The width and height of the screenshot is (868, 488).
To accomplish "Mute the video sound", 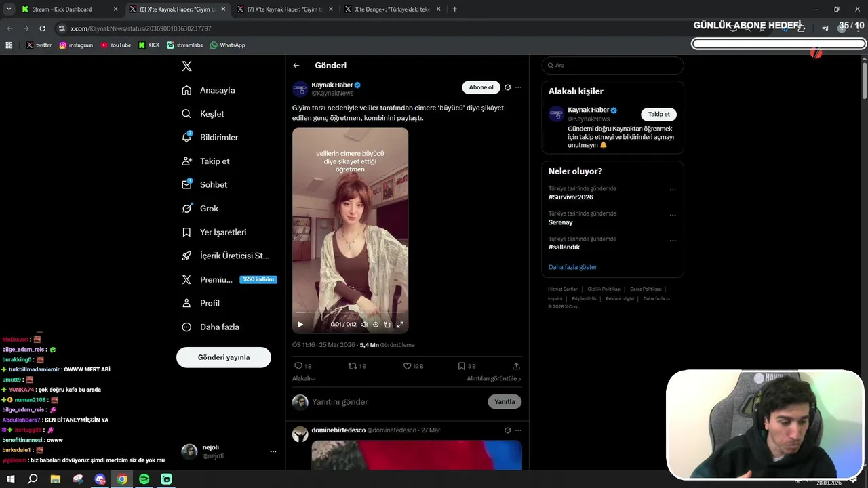I will (x=364, y=324).
